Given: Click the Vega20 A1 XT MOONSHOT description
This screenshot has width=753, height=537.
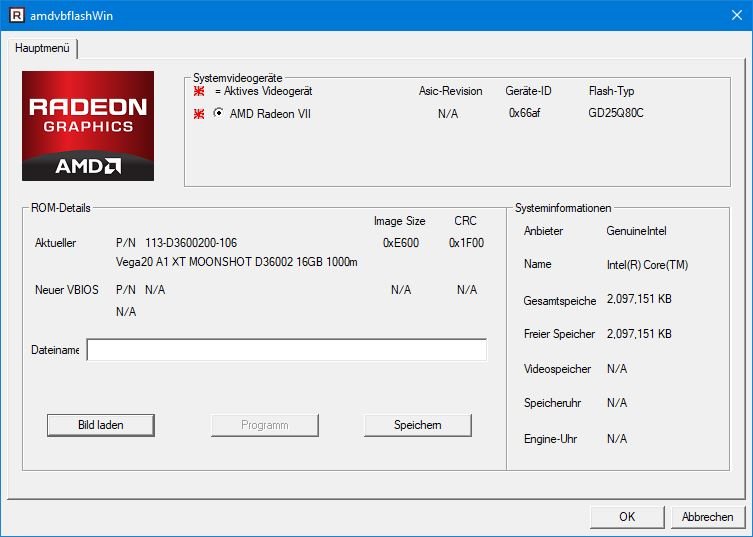Looking at the screenshot, I should (236, 262).
